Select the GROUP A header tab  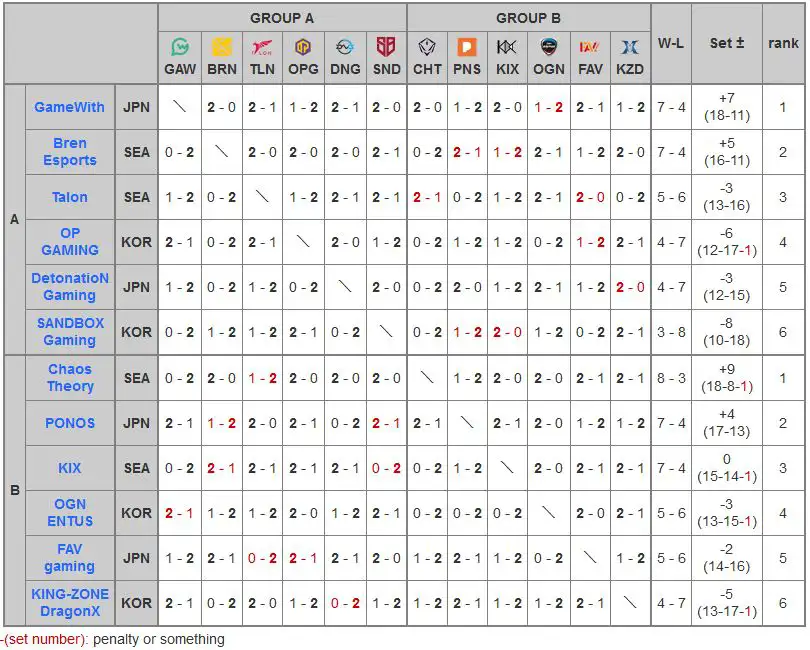click(x=283, y=17)
